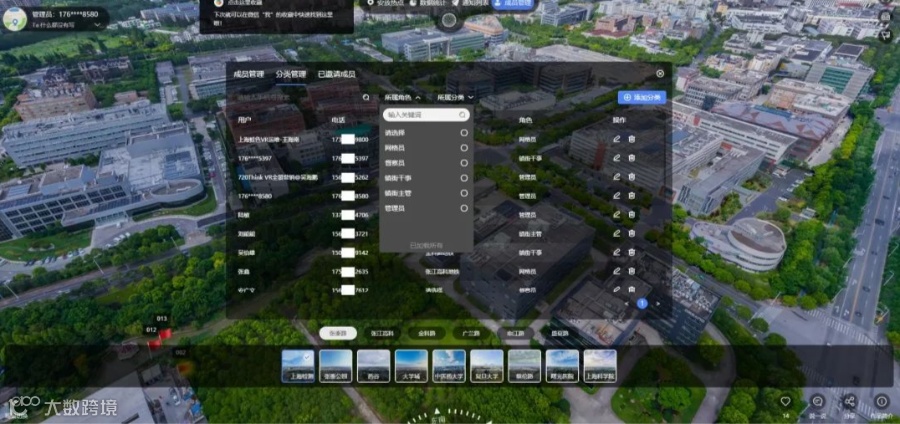The height and width of the screenshot is (424, 900).
Task: Select the 申江路 scene category
Action: tap(514, 333)
